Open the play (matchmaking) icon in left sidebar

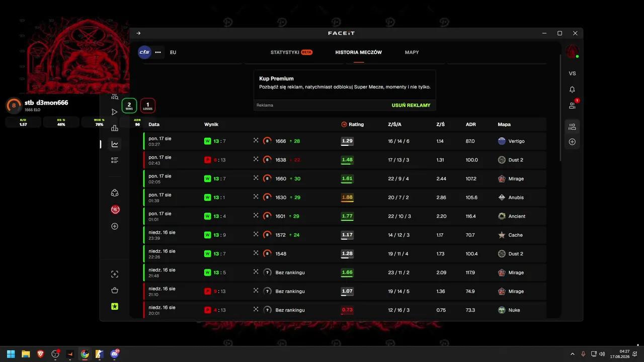click(x=115, y=112)
